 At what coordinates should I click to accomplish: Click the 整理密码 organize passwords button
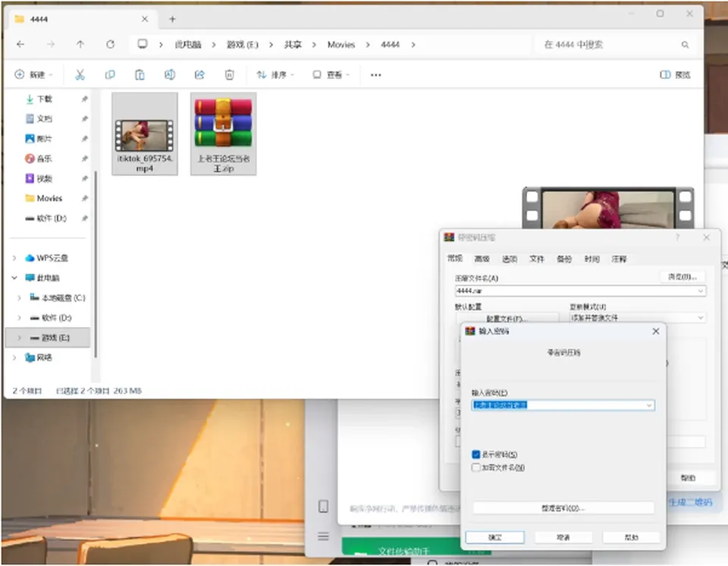tap(563, 508)
